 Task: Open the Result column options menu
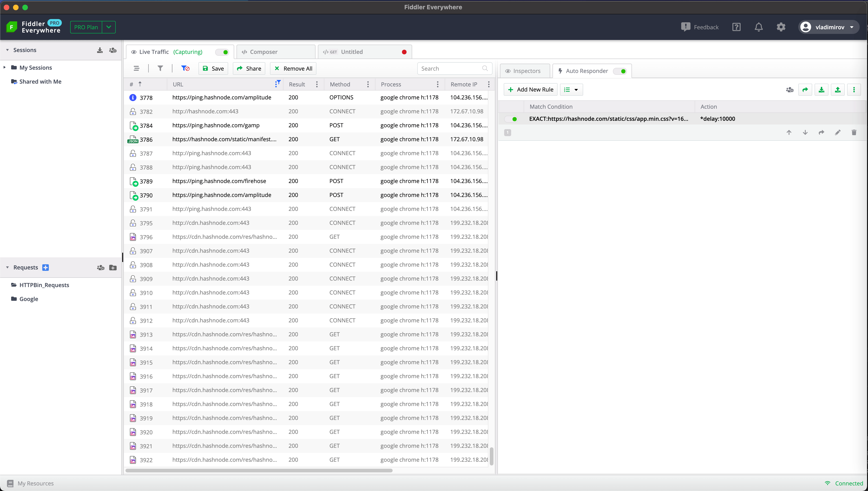click(x=317, y=84)
